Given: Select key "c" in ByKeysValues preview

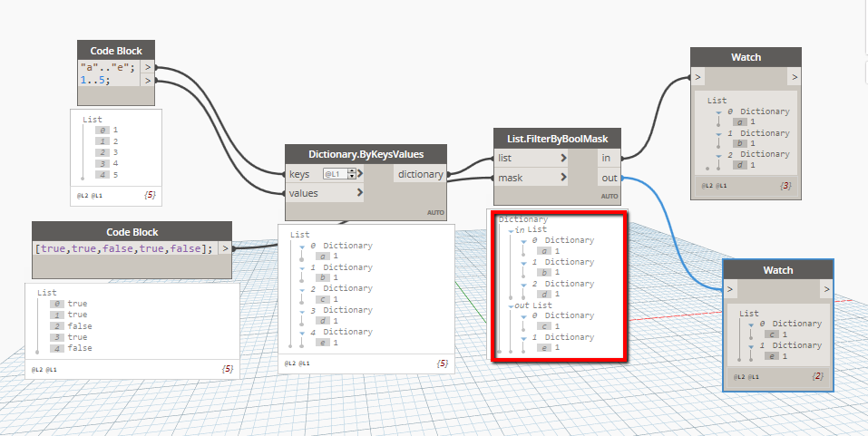Looking at the screenshot, I should click(323, 299).
